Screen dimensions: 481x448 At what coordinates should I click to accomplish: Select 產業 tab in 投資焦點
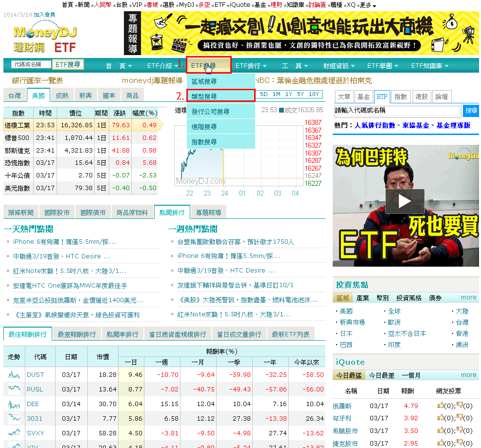click(362, 298)
